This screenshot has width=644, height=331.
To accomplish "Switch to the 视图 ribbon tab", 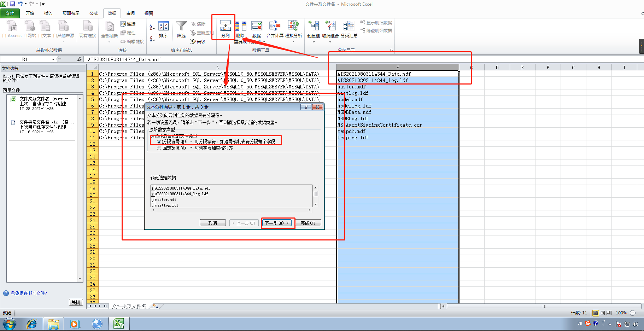I will tap(149, 13).
